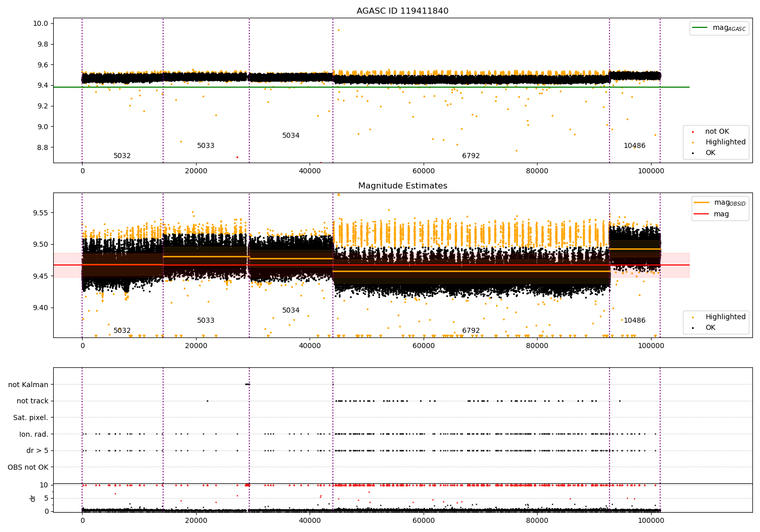Select OBSID label 6792 in the AGASC plot

click(x=471, y=156)
